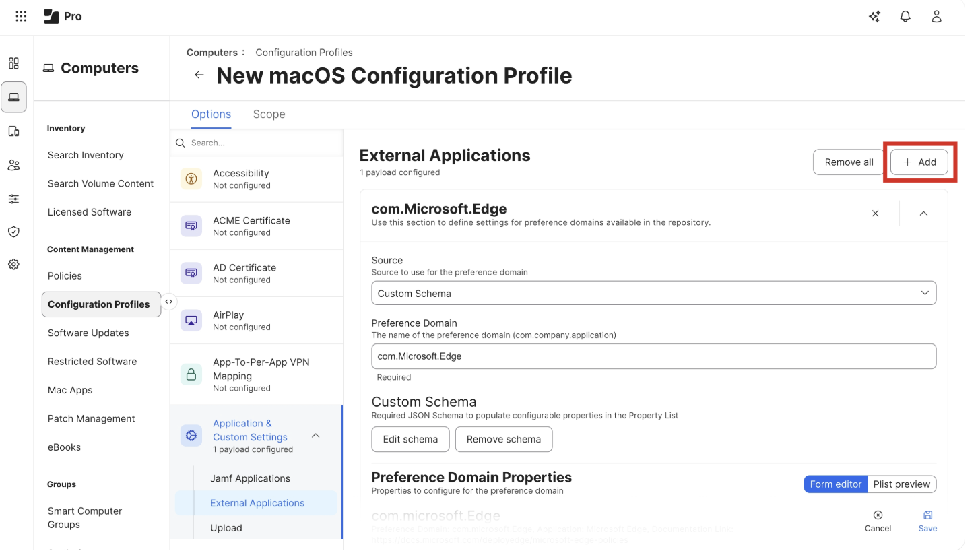Image resolution: width=980 pixels, height=557 pixels.
Task: Switch to Form editor view
Action: [x=835, y=484]
